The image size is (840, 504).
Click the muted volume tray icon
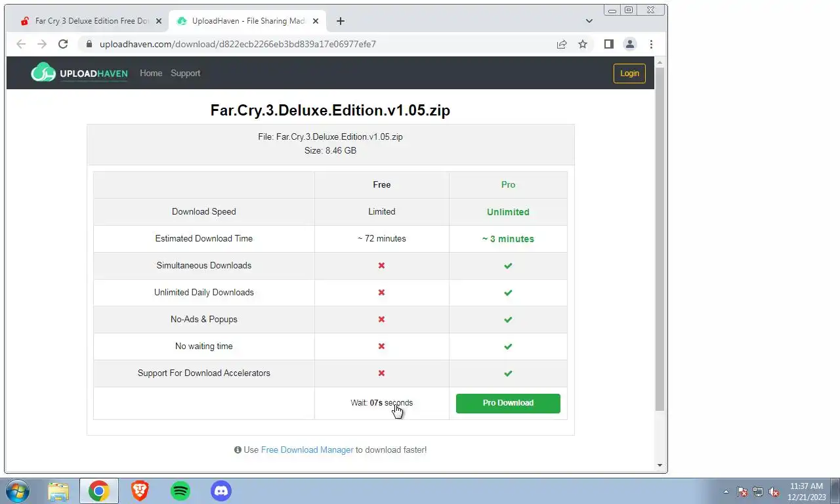point(774,492)
